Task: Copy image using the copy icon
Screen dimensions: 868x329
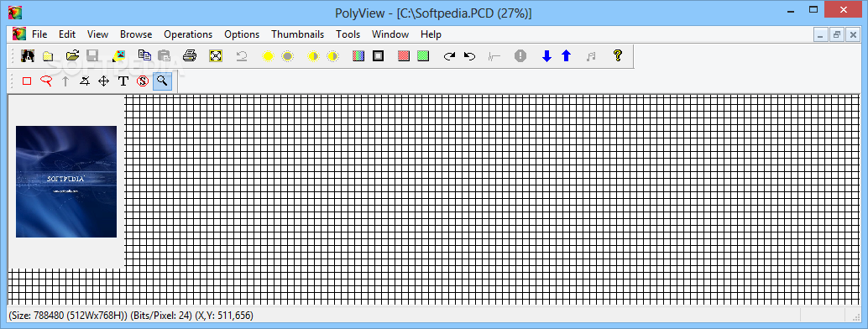Action: tap(144, 55)
